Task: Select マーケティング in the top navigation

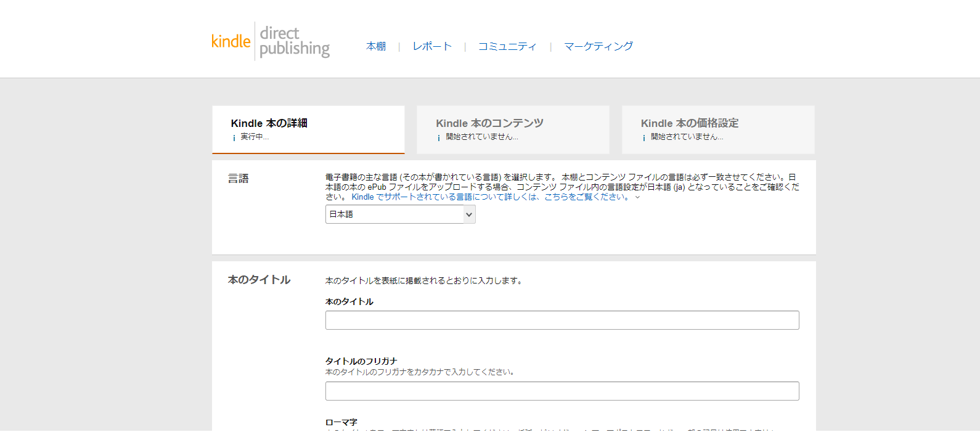Action: [x=598, y=46]
